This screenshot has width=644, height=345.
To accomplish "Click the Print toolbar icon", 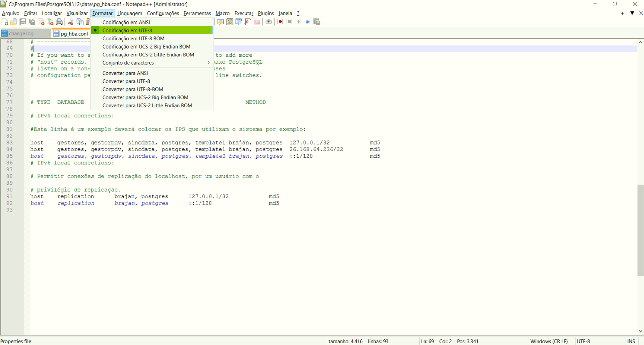I will 59,22.
